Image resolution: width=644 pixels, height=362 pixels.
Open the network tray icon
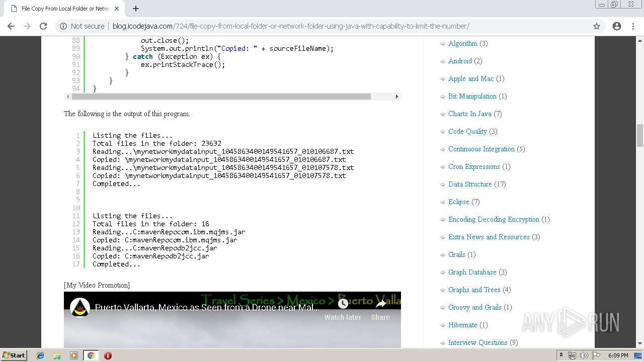pyautogui.click(x=572, y=355)
